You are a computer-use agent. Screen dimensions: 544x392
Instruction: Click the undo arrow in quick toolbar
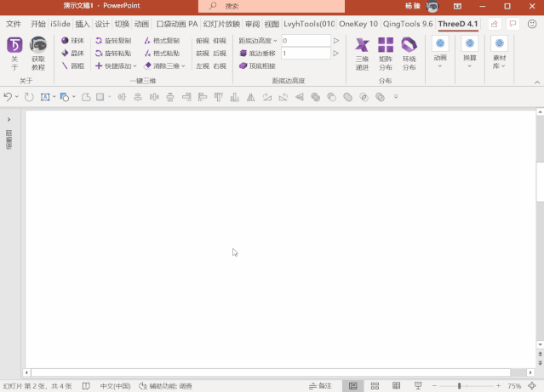pos(8,97)
